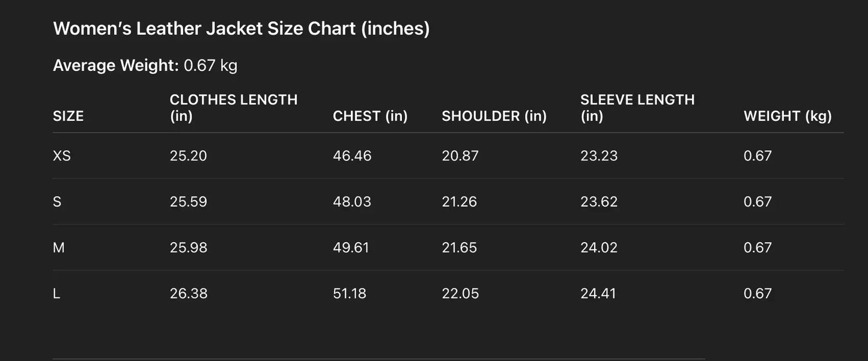
Task: Click the M clothes length 25.98
Action: coord(188,247)
